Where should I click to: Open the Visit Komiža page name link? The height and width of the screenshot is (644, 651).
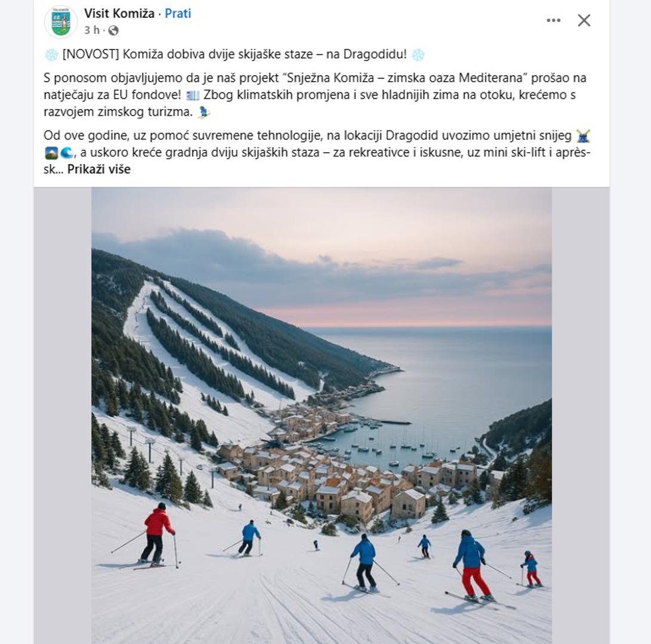tap(119, 13)
